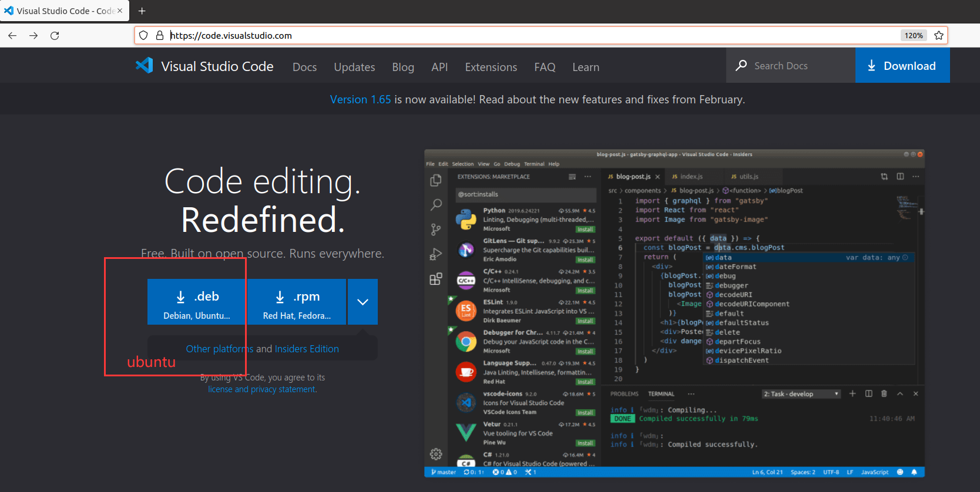980x492 pixels.
Task: Close the Visual Studio Code browser tab
Action: coord(120,11)
